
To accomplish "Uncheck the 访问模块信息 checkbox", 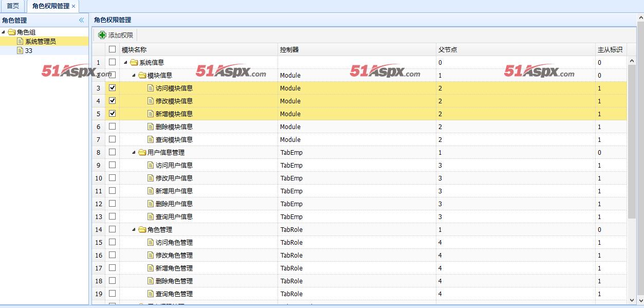I will 112,88.
